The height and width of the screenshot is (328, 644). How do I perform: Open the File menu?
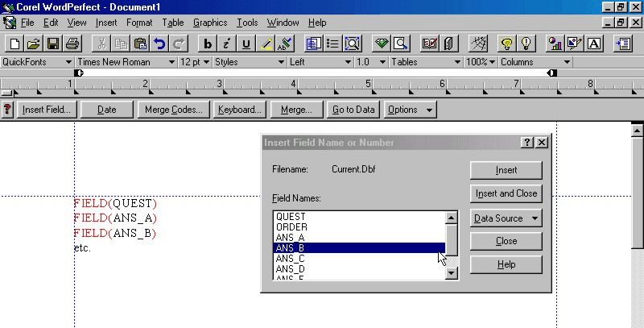(x=27, y=23)
